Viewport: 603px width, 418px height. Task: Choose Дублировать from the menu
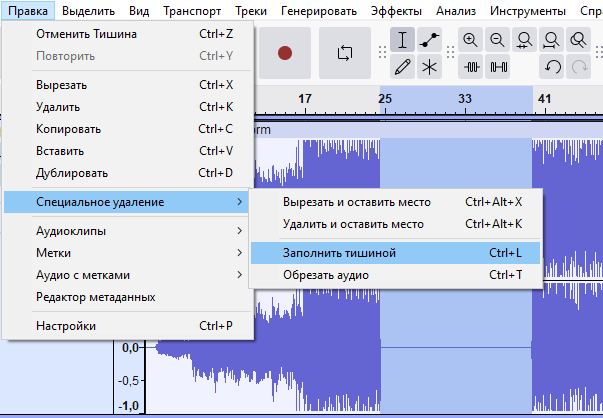click(128, 173)
